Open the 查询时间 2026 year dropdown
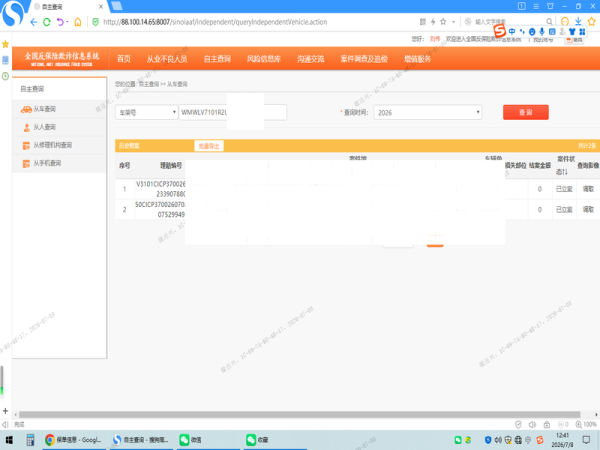600x450 pixels. (x=428, y=112)
